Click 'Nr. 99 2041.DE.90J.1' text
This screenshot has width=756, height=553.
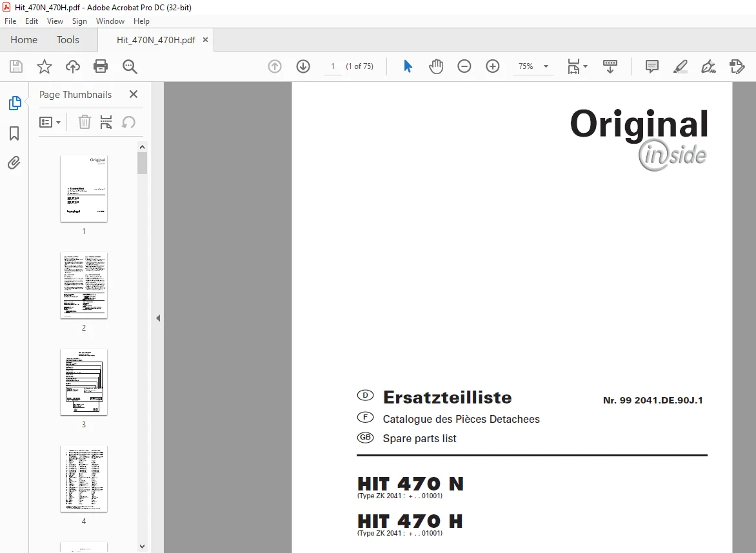click(653, 400)
